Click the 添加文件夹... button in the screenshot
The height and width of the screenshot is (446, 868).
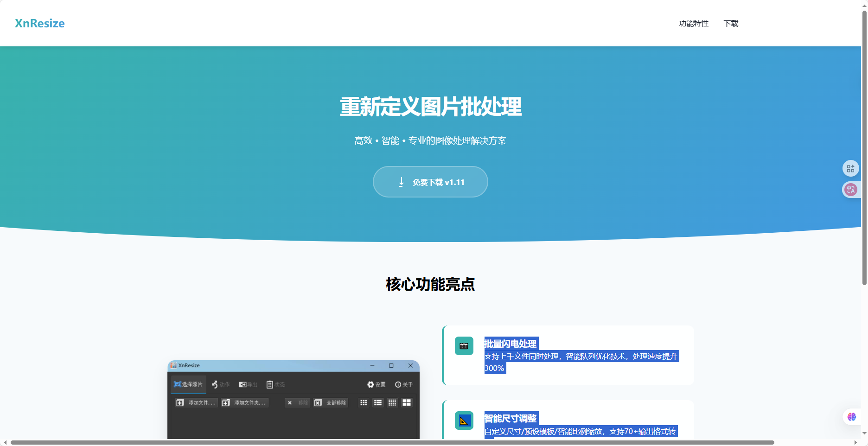click(244, 402)
